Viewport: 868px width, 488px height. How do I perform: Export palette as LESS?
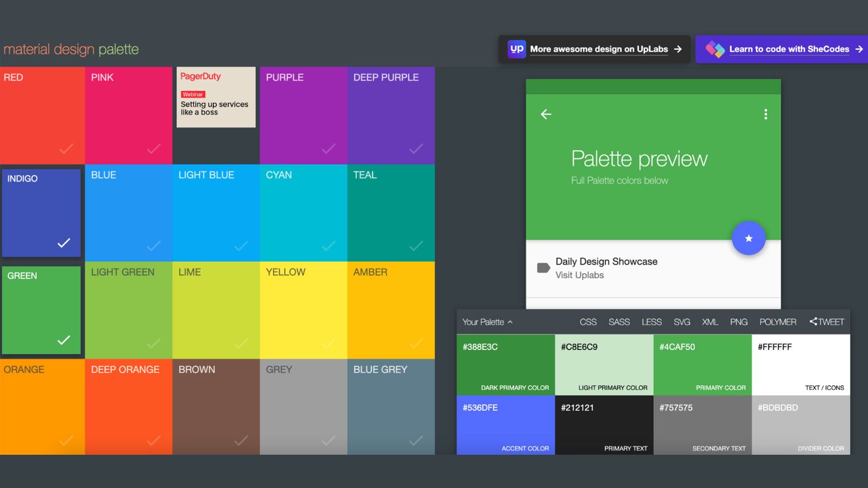652,322
